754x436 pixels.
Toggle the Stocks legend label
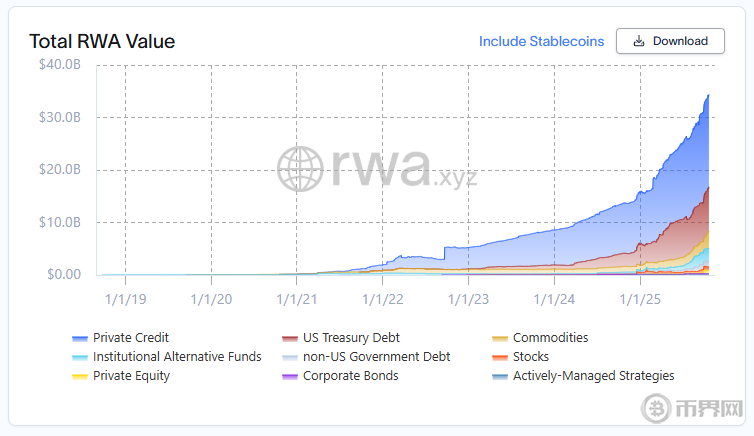point(530,357)
